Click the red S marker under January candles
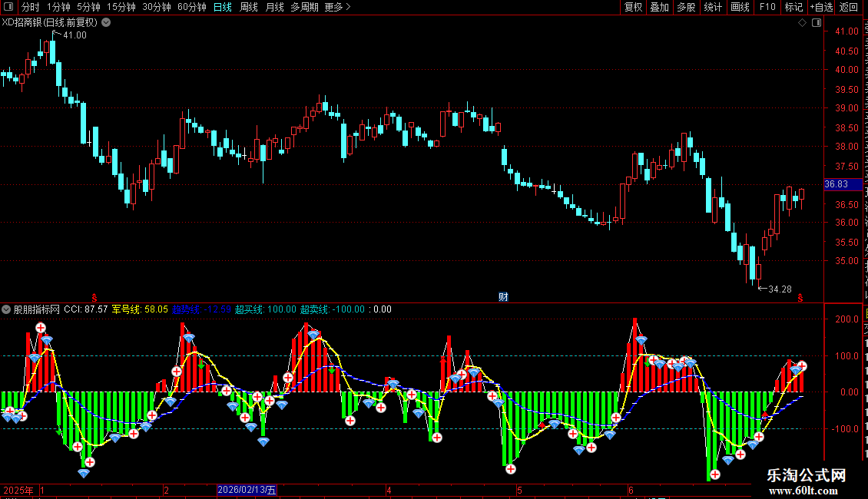Screen dimensions: 868x499 tap(94, 298)
